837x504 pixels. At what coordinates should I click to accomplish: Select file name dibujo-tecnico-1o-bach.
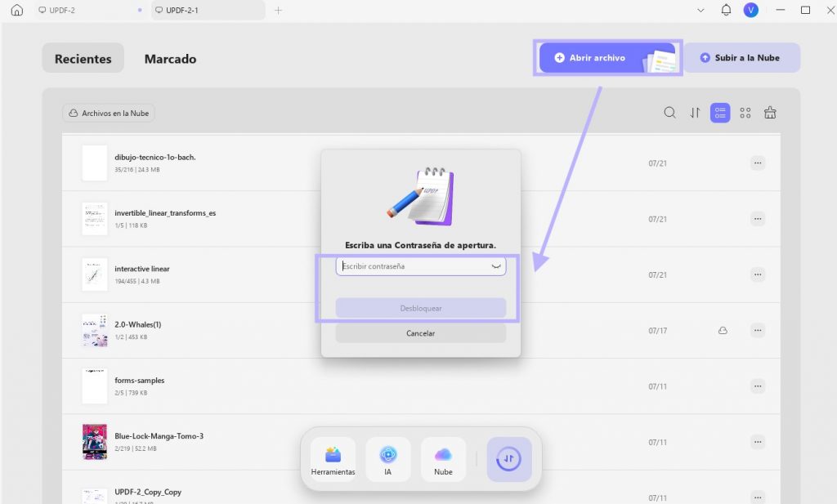click(x=154, y=158)
